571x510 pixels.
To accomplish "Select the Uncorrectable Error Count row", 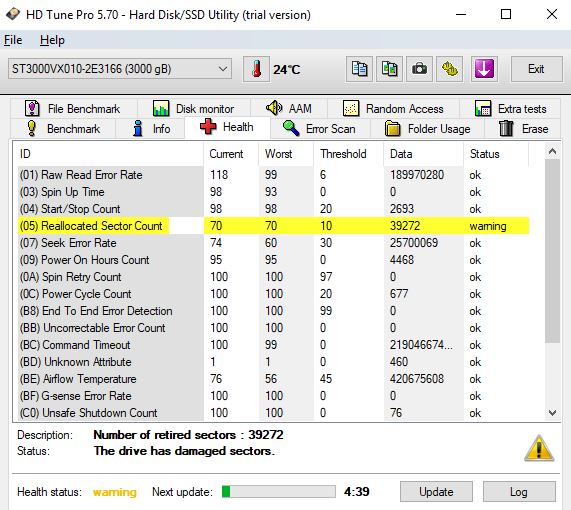I will coord(273,328).
